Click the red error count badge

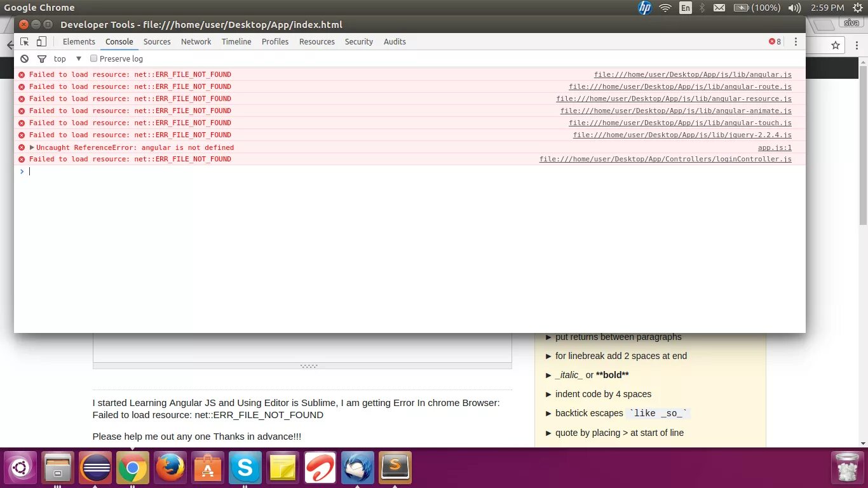tap(775, 41)
